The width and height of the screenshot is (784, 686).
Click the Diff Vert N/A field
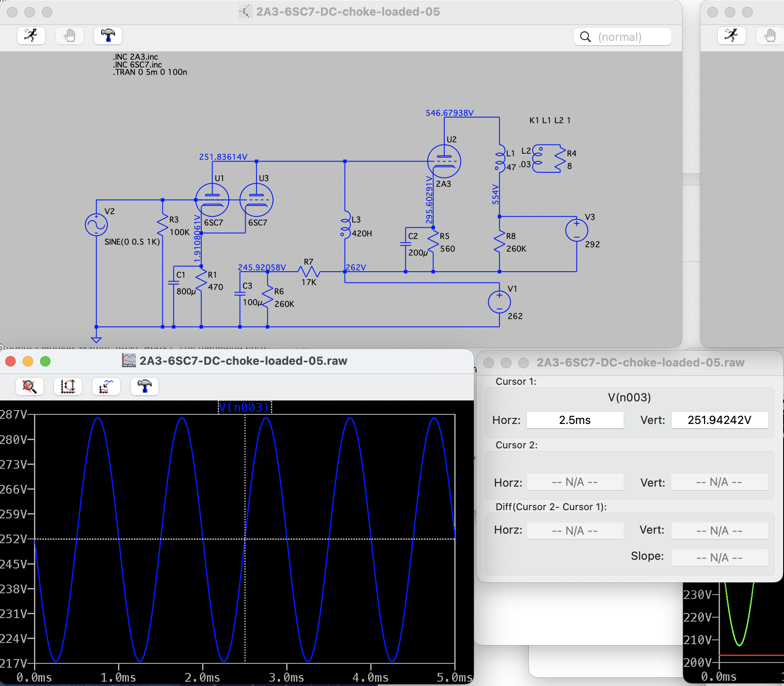pyautogui.click(x=720, y=531)
